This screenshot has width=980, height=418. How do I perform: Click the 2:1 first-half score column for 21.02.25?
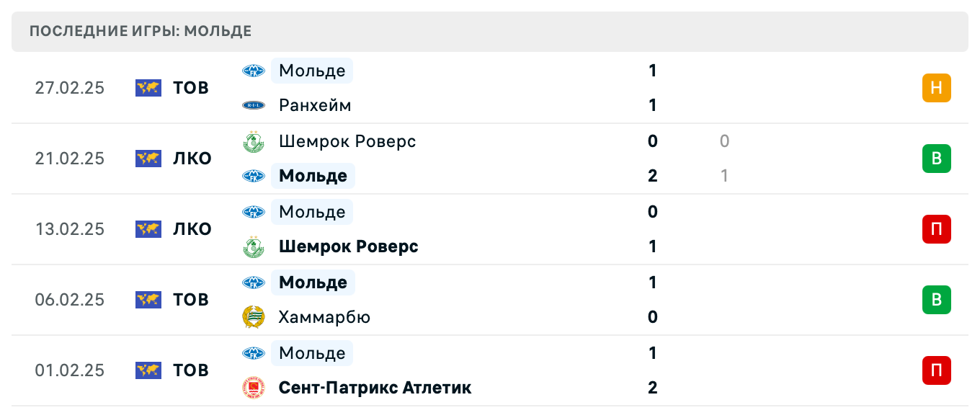point(724,159)
